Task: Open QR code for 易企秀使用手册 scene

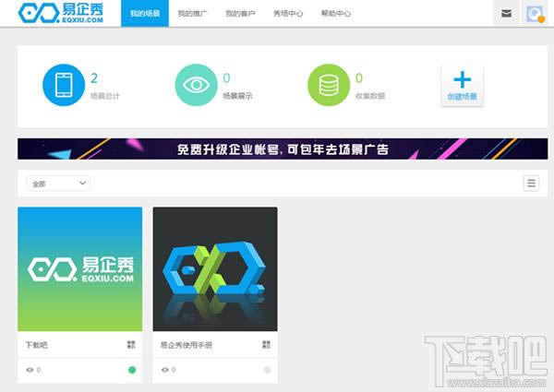Action: click(x=266, y=345)
